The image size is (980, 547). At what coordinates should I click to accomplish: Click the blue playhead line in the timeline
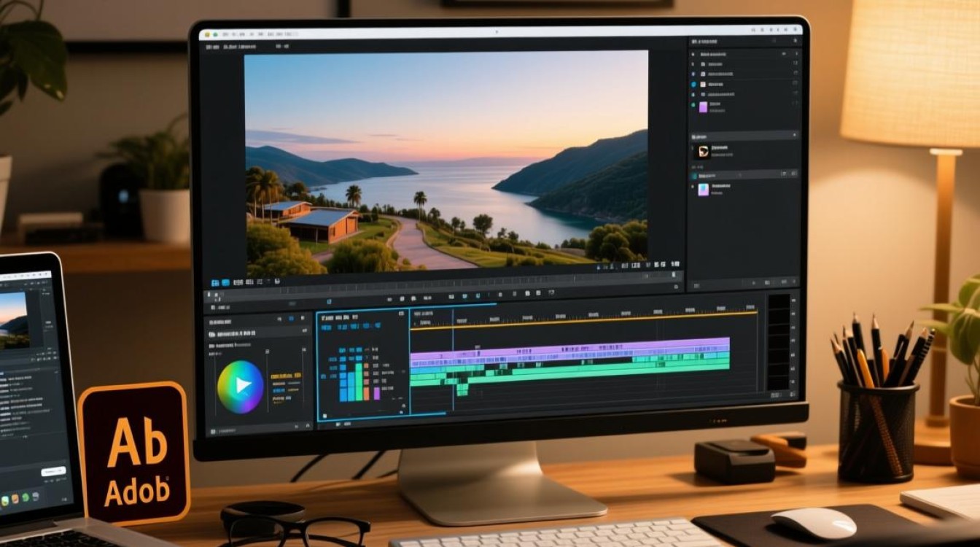[453, 361]
